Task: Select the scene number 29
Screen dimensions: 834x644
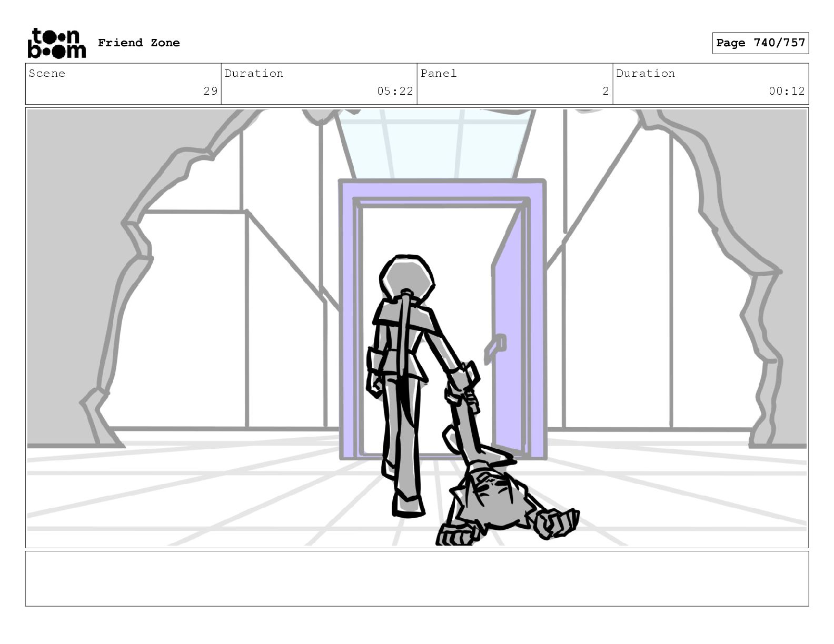Action: point(211,91)
